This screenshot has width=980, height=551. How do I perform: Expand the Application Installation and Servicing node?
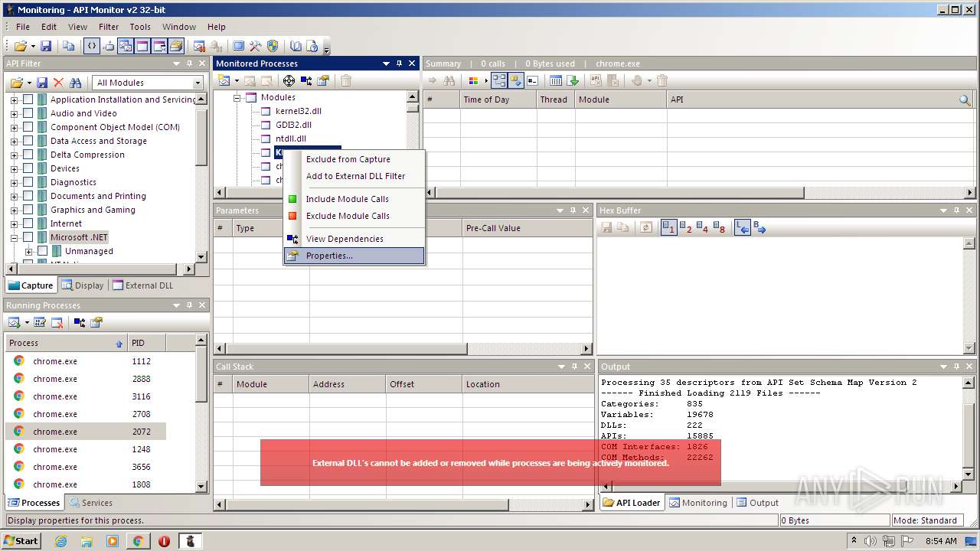coord(14,99)
